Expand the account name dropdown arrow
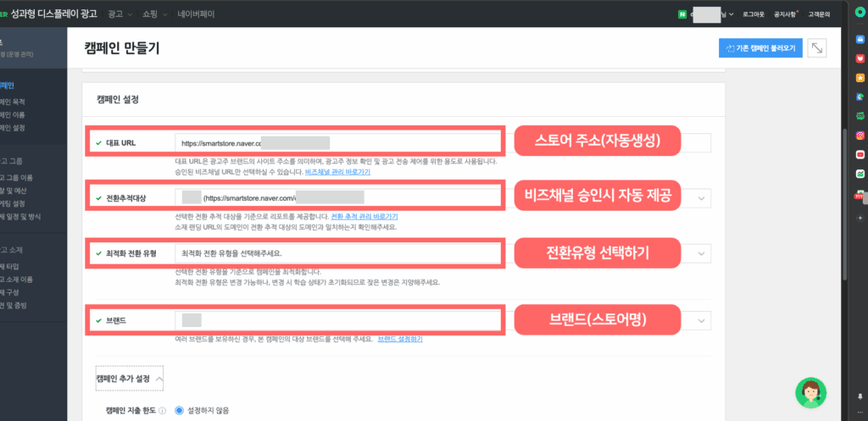Screen dimensions: 868x421 click(732, 14)
